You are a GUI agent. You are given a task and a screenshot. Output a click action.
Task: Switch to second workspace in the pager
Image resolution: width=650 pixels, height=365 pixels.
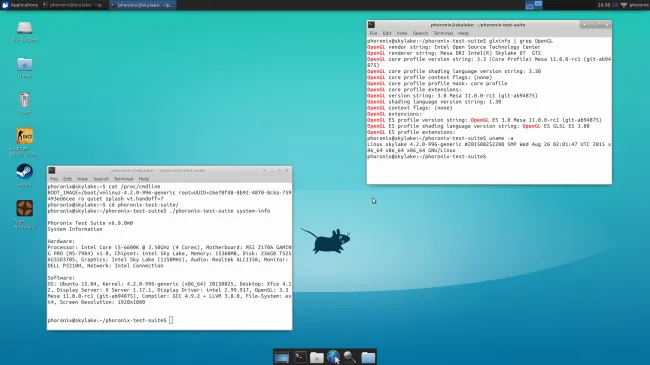538,5
